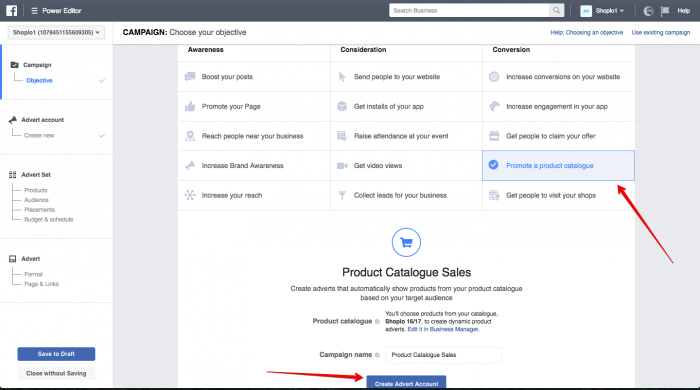This screenshot has width=700, height=390.
Task: Choose Get people to claim your offer objective
Action: (558, 136)
